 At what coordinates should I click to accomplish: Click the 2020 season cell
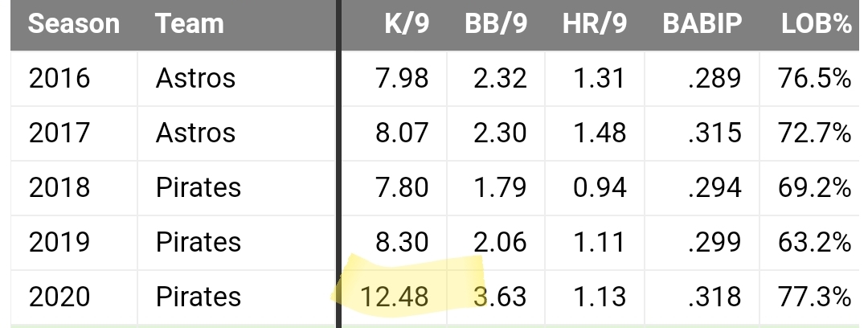point(59,297)
